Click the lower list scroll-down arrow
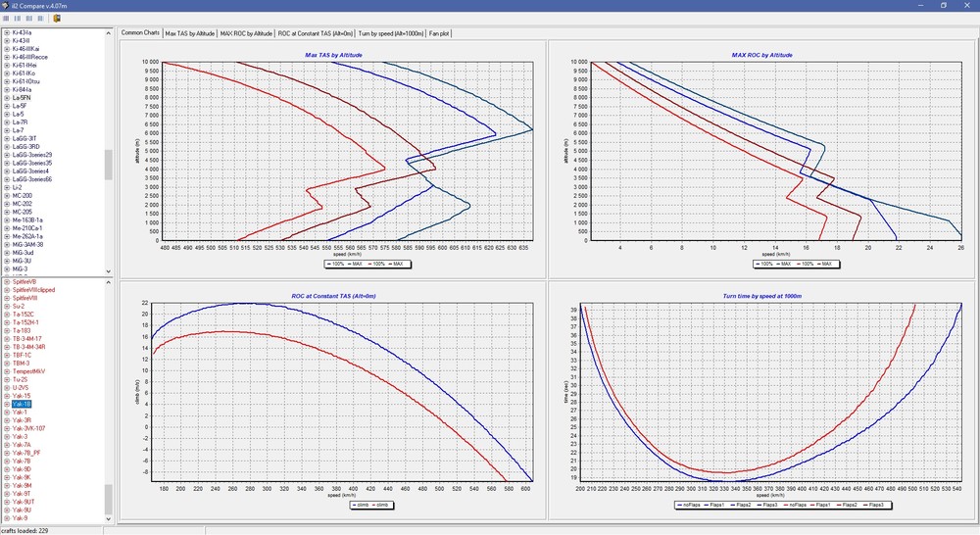 108,518
